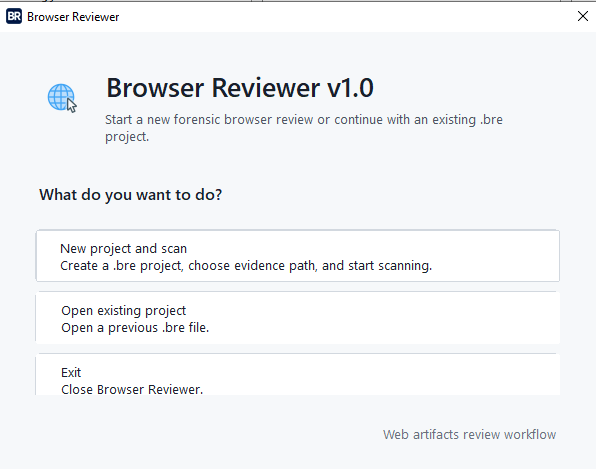
Task: Close the Browser Reviewer window
Action: pyautogui.click(x=582, y=16)
